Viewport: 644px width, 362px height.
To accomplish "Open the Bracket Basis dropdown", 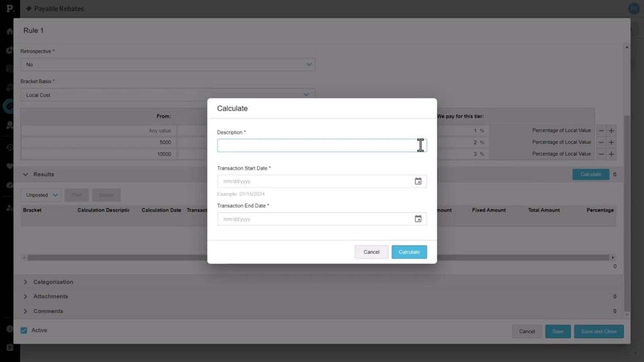I will point(167,94).
